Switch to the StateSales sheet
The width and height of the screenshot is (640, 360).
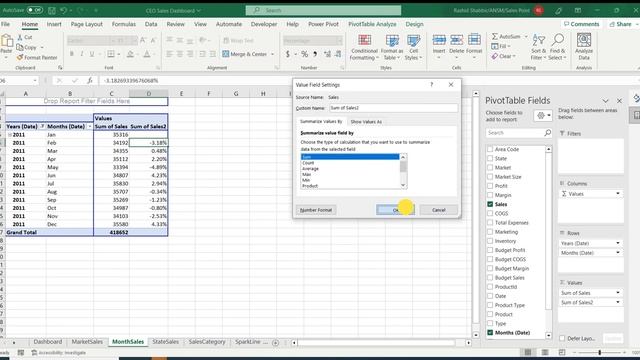[x=165, y=342]
